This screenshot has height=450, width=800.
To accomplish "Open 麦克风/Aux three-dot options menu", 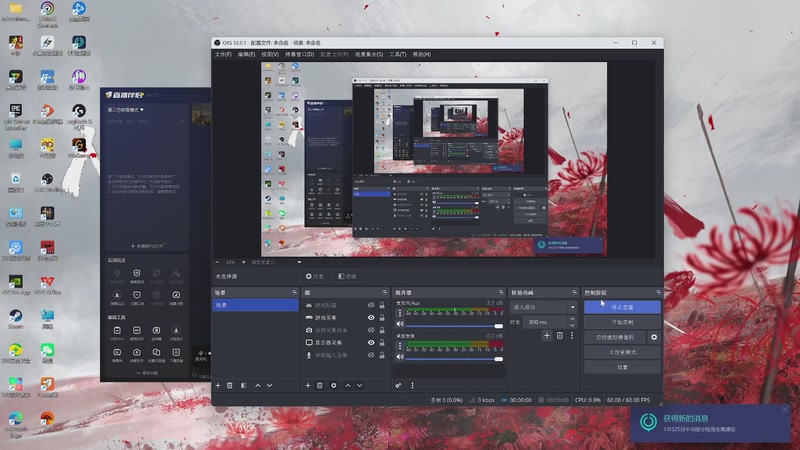I will pos(399,313).
